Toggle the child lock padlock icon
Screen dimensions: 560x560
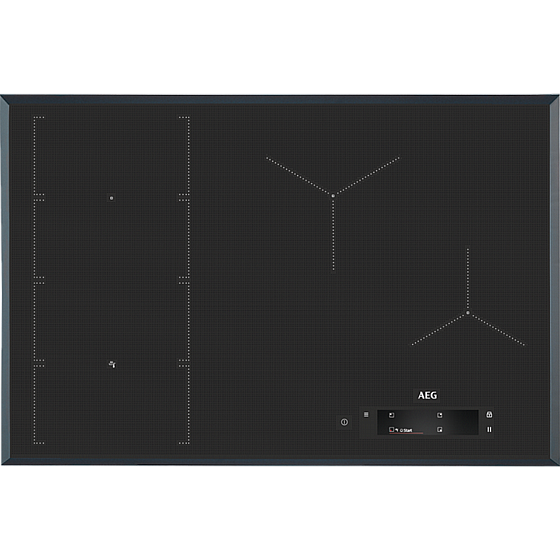click(x=489, y=414)
